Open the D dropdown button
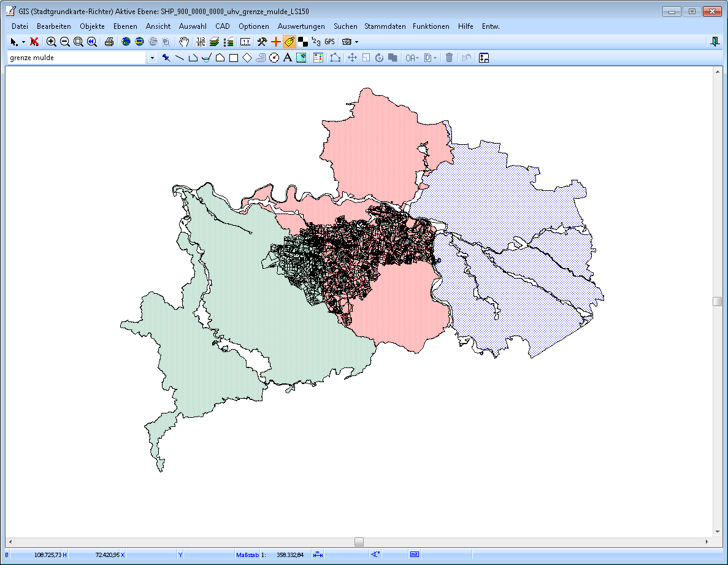The image size is (728, 565). pos(431,58)
